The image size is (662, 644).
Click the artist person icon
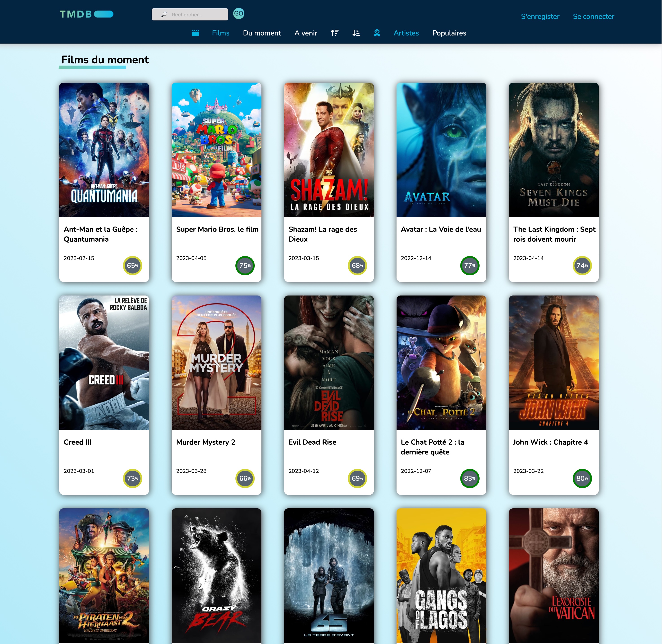coord(377,33)
